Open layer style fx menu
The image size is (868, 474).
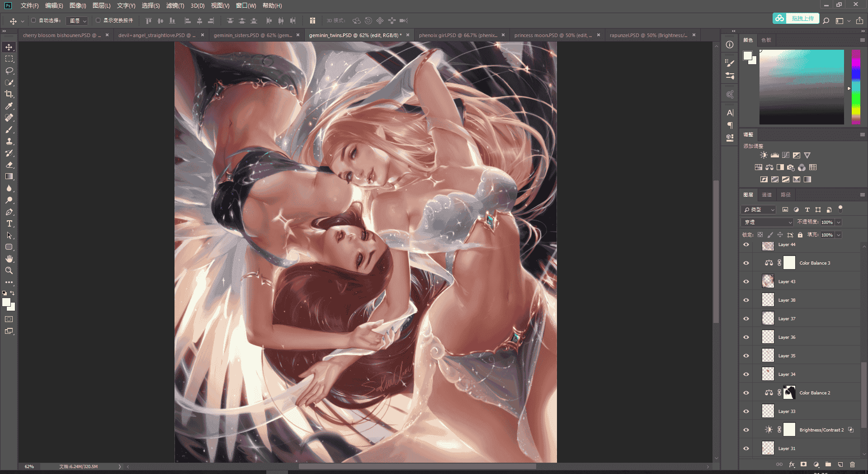tap(792, 465)
